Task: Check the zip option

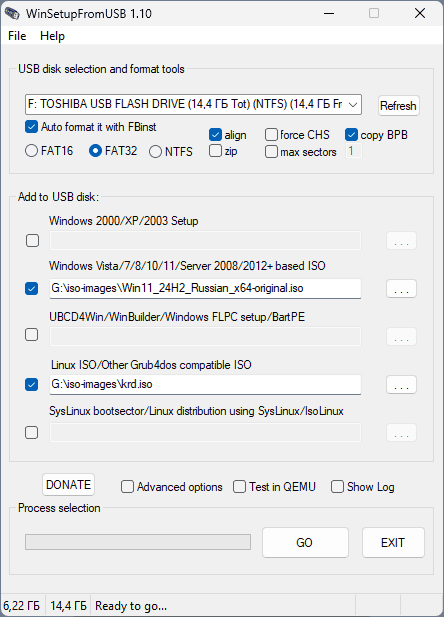Action: [x=215, y=151]
